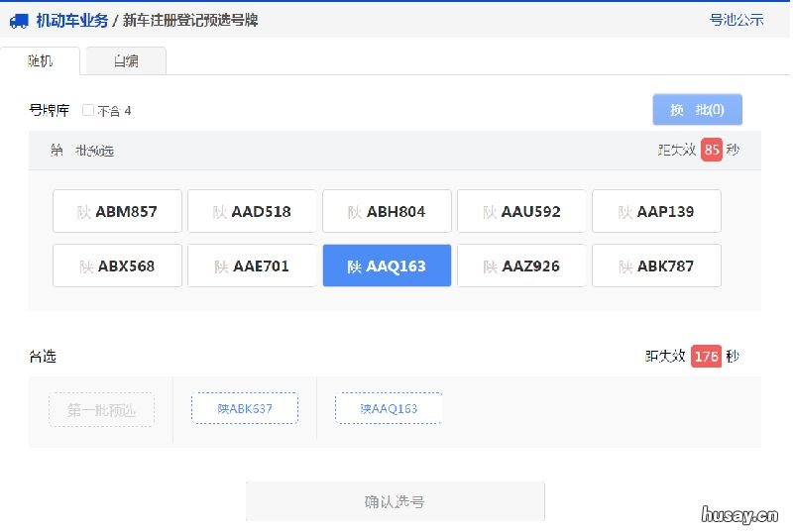Pick plate 陕 ABX568

coord(117,266)
